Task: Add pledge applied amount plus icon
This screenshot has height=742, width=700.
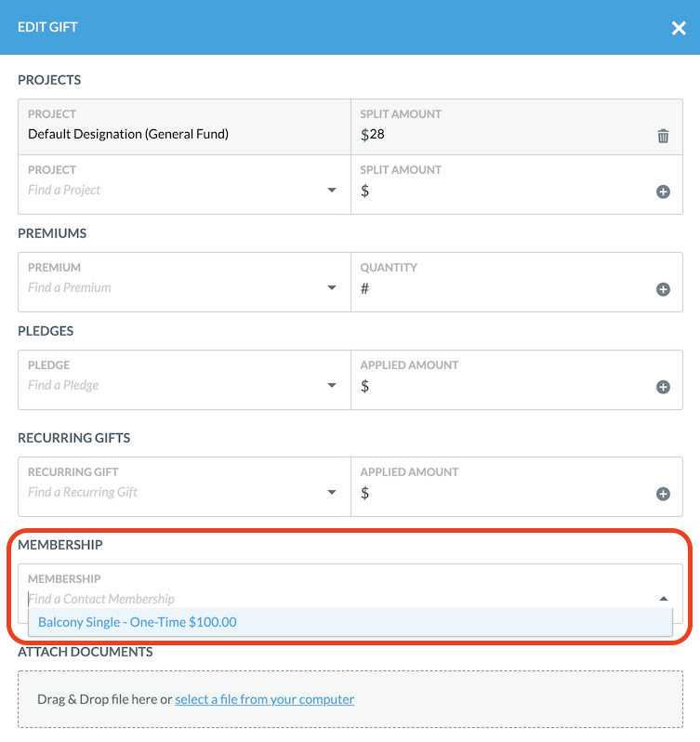Action: (663, 387)
